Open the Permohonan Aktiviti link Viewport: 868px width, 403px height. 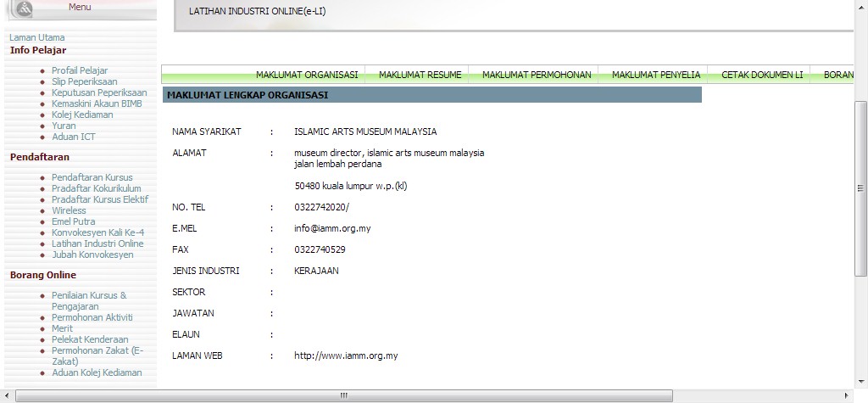(92, 317)
